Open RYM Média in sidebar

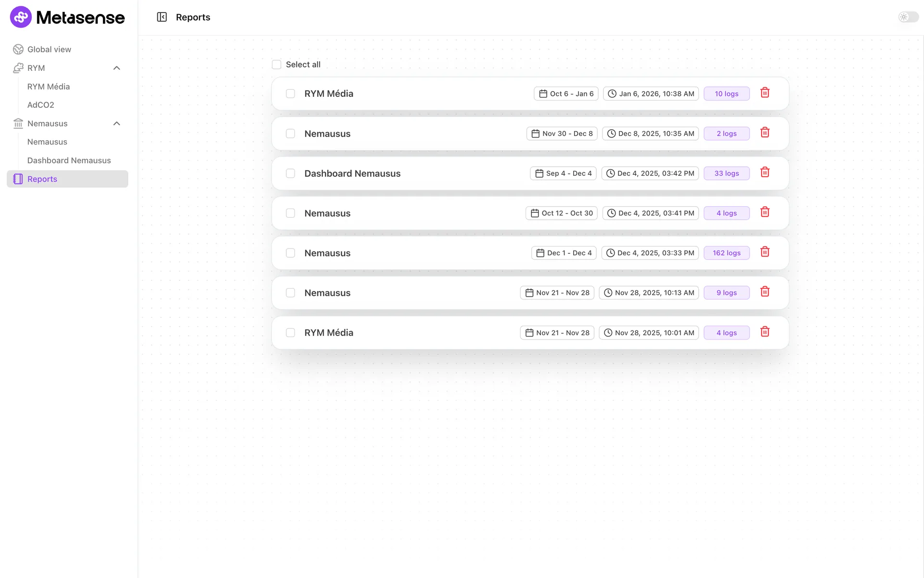coord(49,87)
